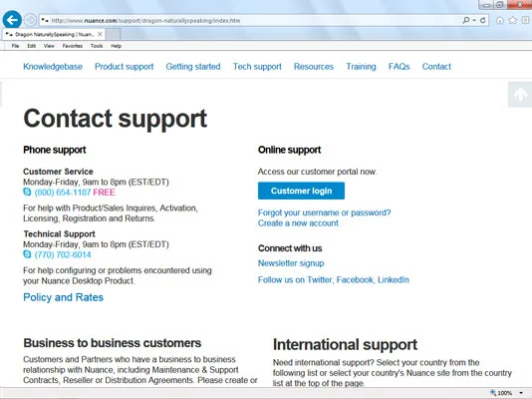
Task: Open browser settings gear icon
Action: point(525,20)
